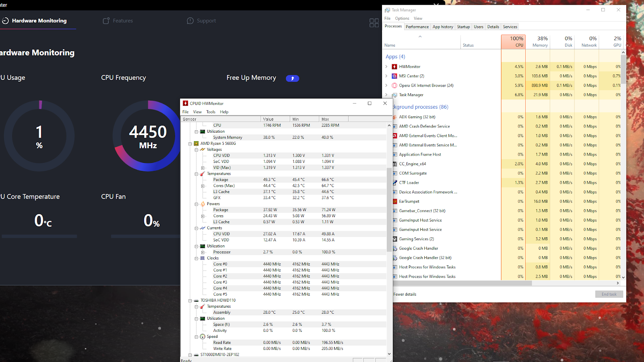Collapse the Voltages tree node

(x=196, y=150)
